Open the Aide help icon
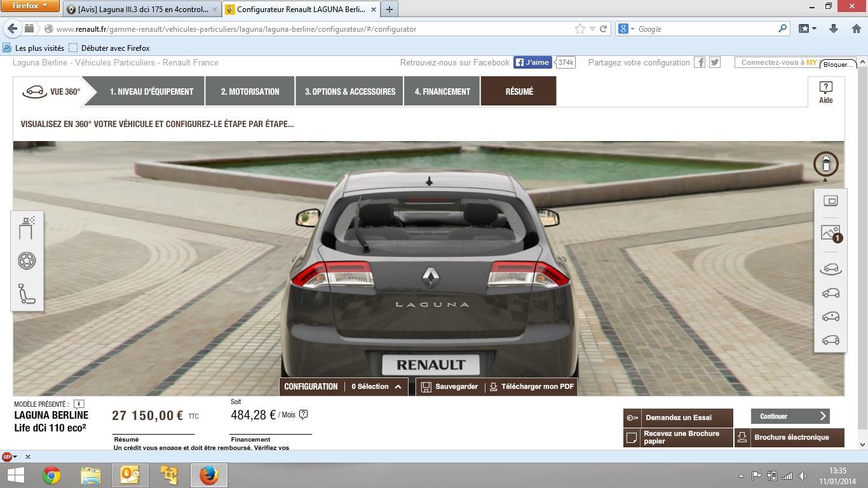868x488 pixels. point(825,91)
